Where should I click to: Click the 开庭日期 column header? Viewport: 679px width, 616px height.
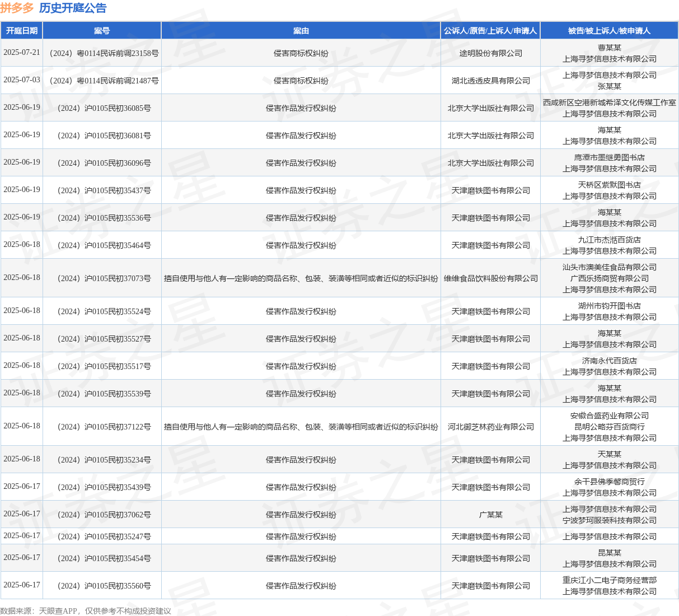coord(22,31)
